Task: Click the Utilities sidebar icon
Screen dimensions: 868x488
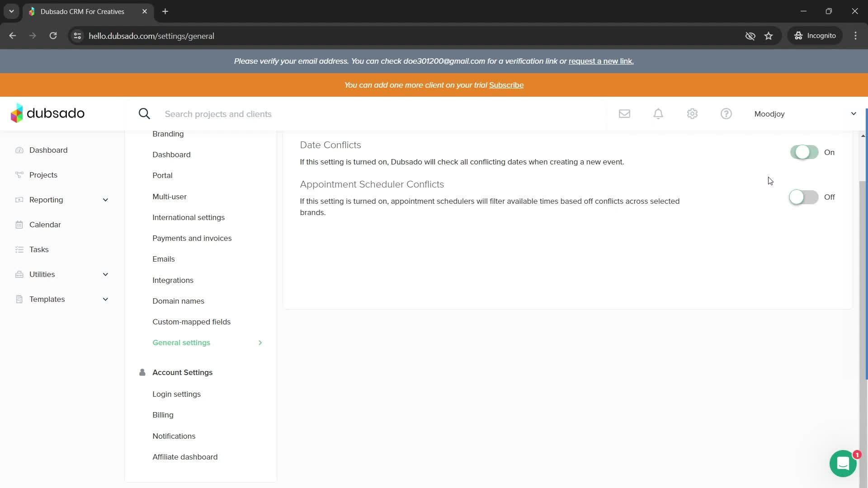Action: pos(19,274)
